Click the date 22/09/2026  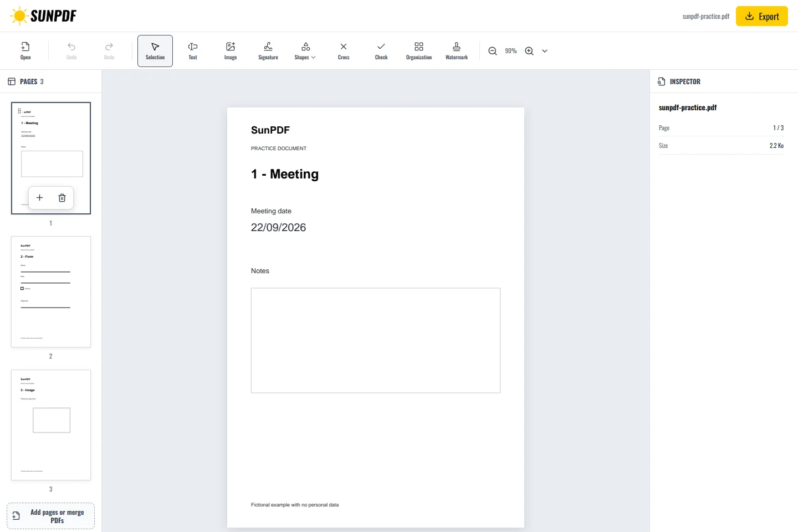pyautogui.click(x=278, y=227)
